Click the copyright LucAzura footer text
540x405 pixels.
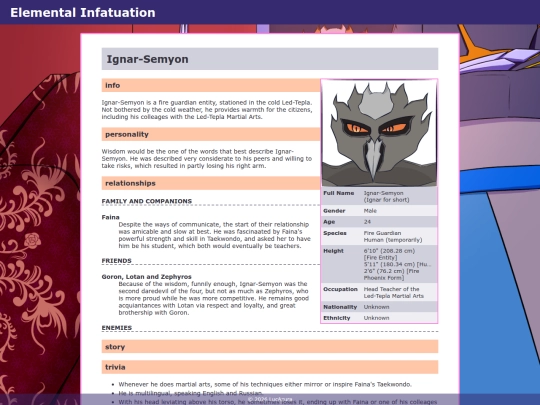(x=270, y=399)
